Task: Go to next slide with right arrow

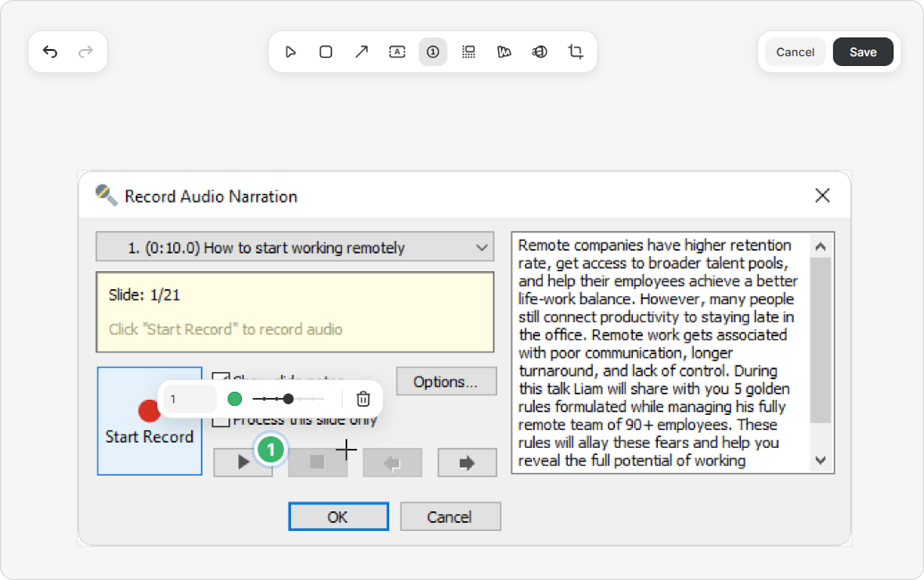Action: pyautogui.click(x=467, y=462)
